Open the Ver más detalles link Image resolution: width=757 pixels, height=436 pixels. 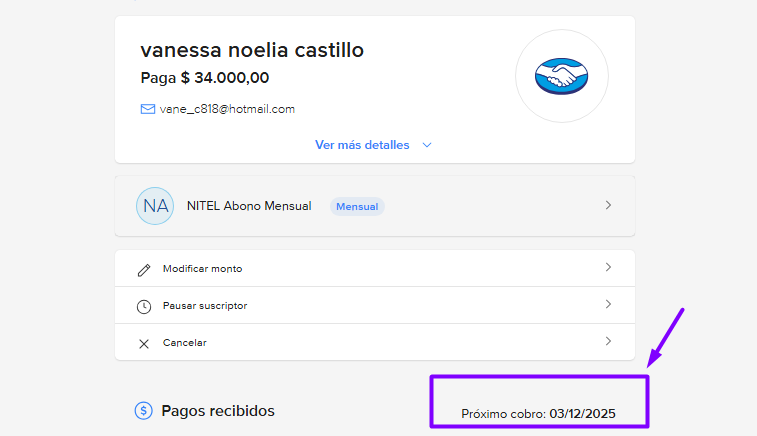[362, 145]
